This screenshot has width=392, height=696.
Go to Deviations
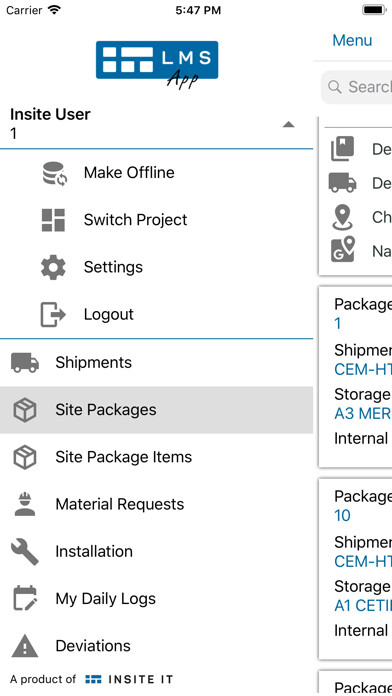[x=156, y=646]
